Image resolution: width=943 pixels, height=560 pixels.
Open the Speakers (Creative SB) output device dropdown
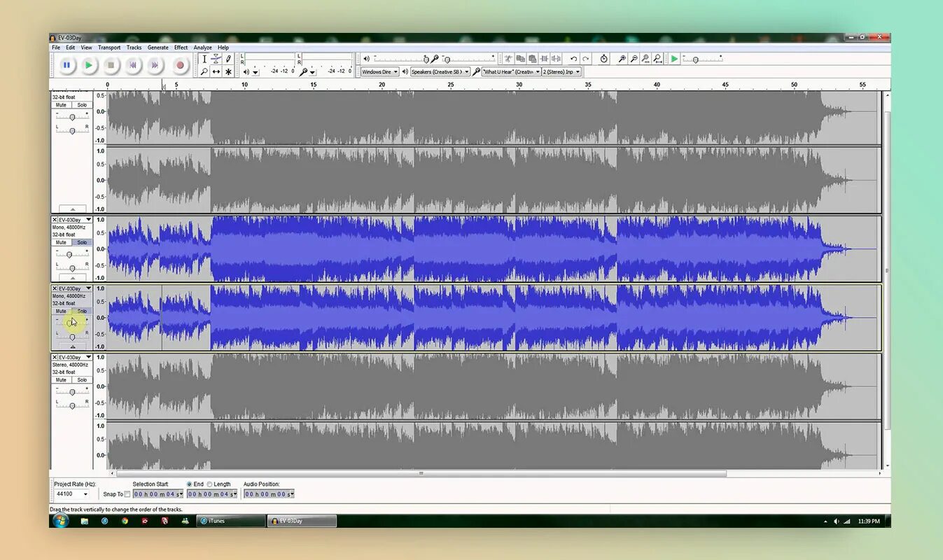[440, 71]
